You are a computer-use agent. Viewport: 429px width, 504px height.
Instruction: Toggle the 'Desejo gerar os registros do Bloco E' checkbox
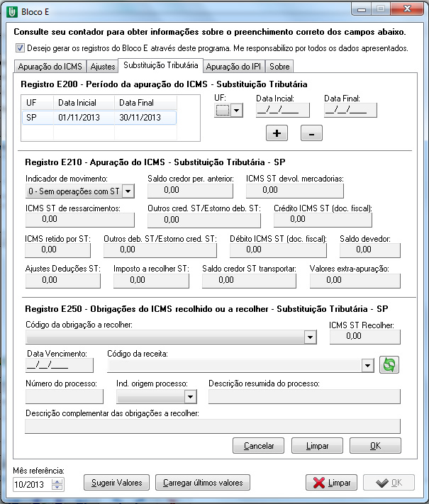pos(19,48)
